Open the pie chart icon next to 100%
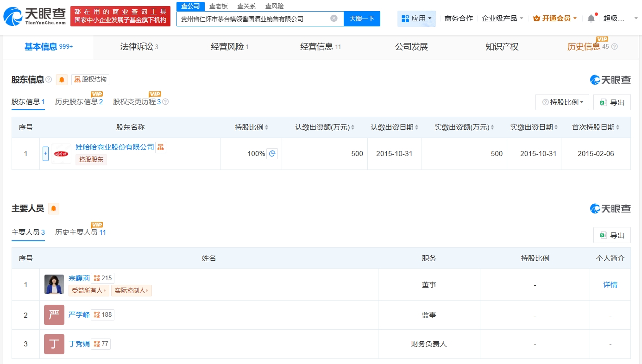The height and width of the screenshot is (364, 642). click(x=272, y=154)
